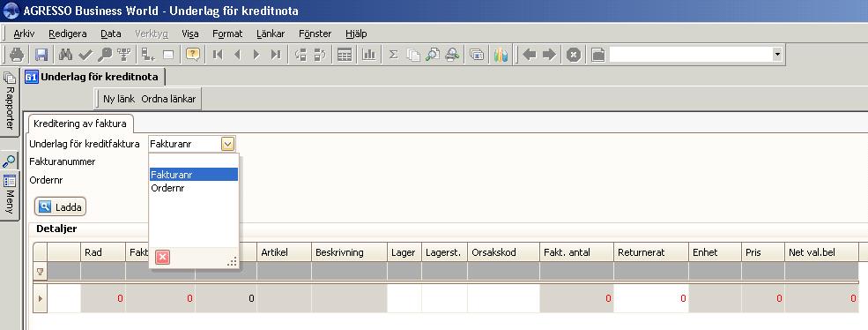The width and height of the screenshot is (868, 330).
Task: Click the sigma sum icon
Action: (x=394, y=55)
